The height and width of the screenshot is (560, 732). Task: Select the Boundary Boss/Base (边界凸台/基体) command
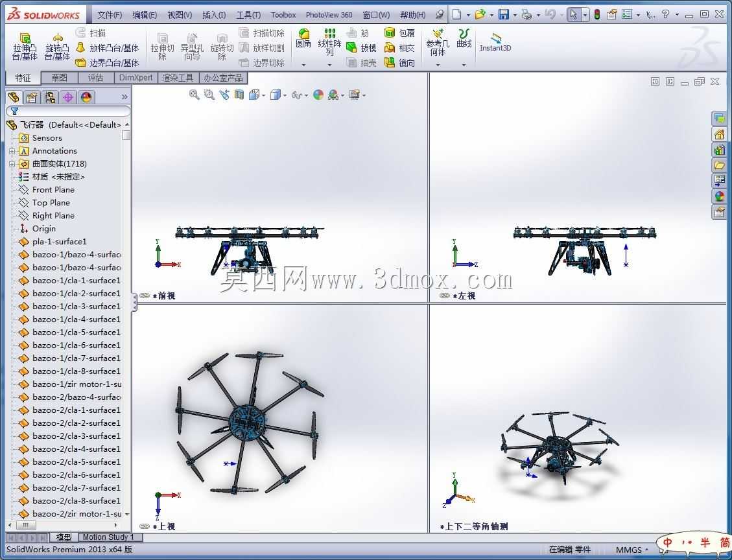[x=108, y=62]
